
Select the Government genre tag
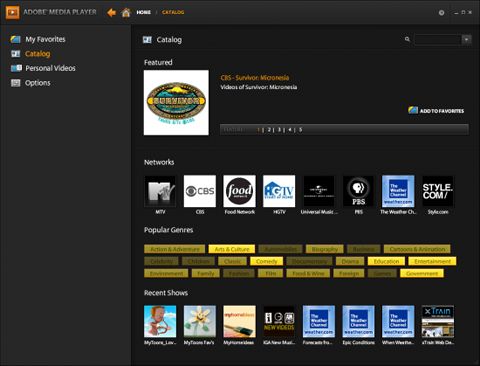[422, 273]
